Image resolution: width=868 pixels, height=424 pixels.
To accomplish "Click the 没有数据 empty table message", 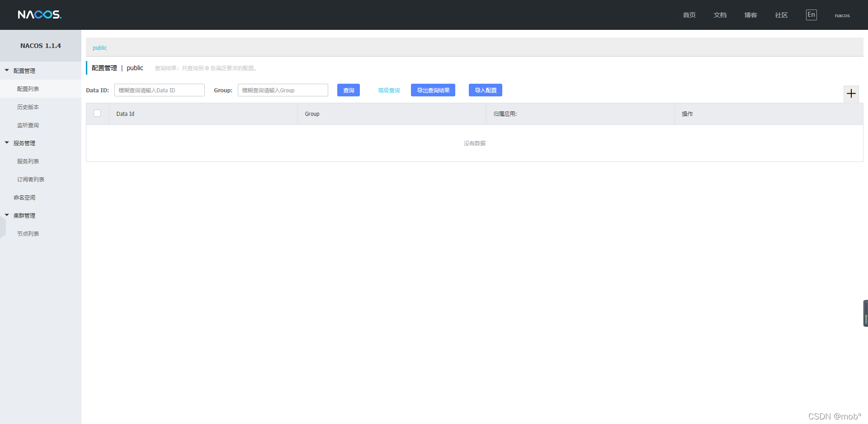I will point(475,143).
